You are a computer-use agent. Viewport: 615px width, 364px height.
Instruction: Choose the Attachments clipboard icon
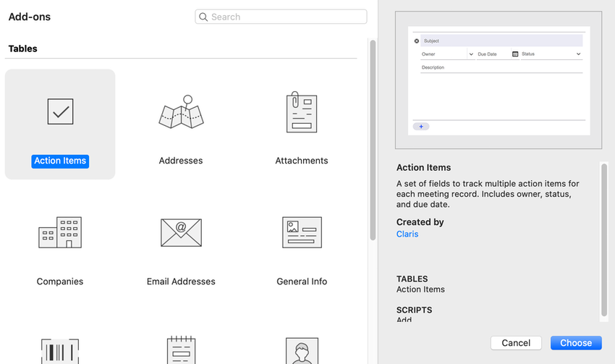tap(302, 112)
